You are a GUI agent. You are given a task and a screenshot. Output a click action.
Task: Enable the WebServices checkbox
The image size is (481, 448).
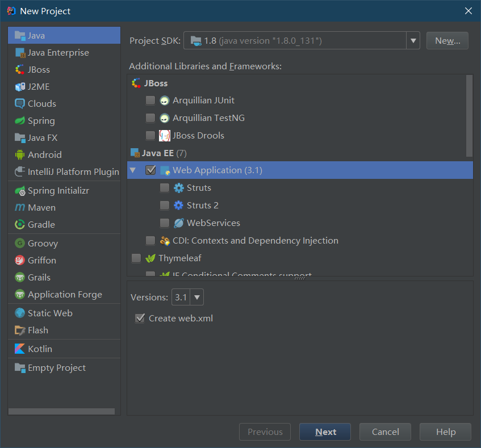pyautogui.click(x=165, y=223)
